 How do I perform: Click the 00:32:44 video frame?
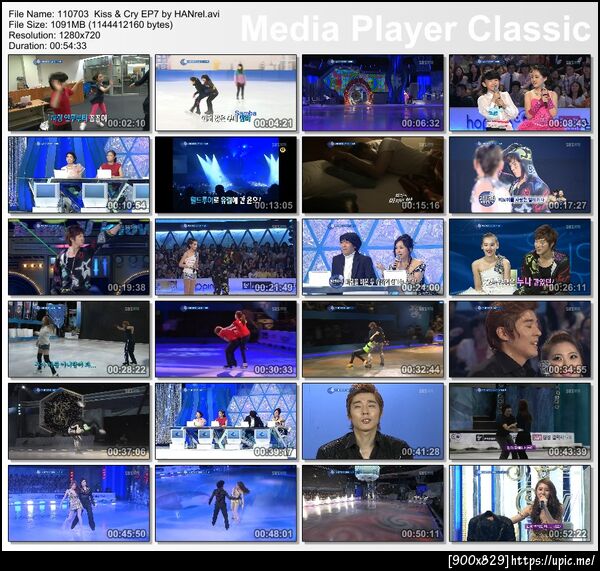(373, 339)
